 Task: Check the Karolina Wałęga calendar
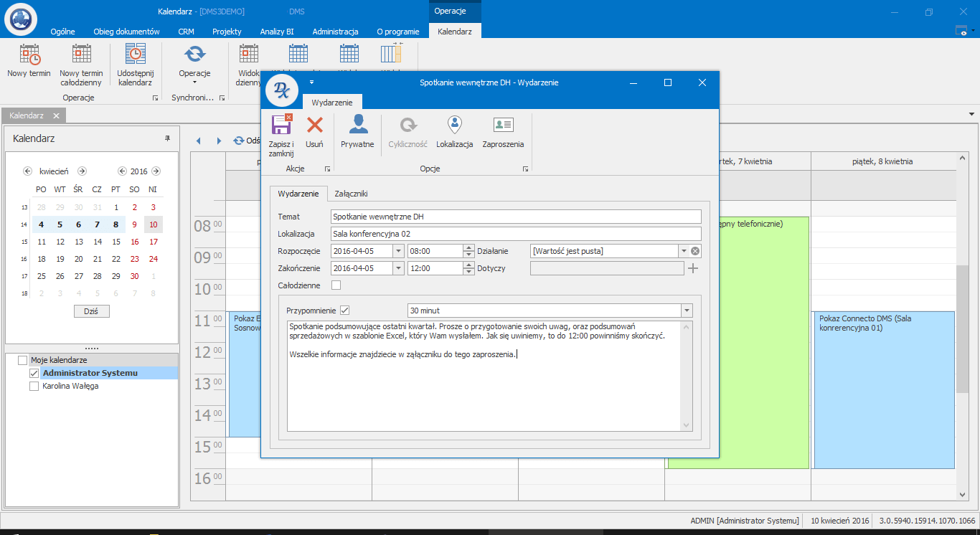point(34,387)
